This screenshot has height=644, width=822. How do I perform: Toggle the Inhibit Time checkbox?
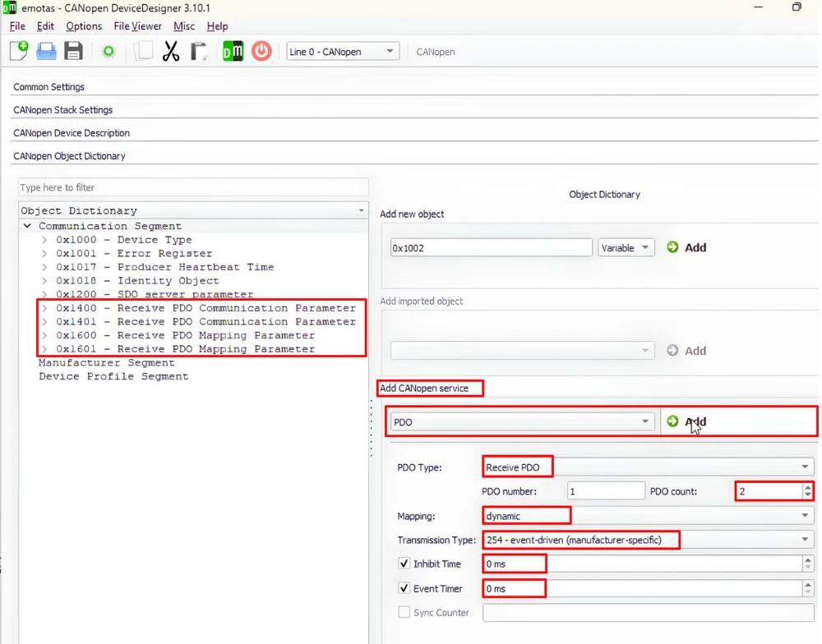404,563
